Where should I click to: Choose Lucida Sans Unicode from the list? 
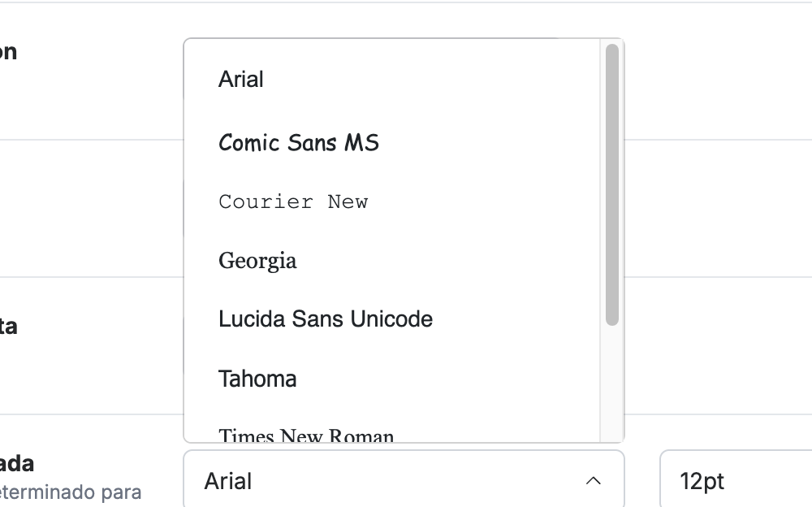click(392, 319)
